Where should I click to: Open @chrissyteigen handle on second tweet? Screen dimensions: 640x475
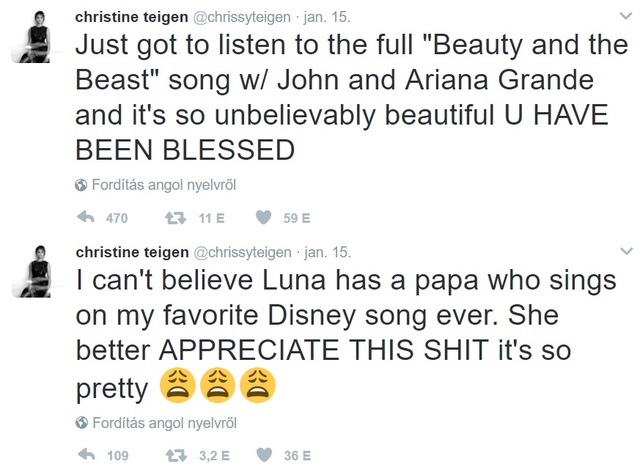point(241,251)
